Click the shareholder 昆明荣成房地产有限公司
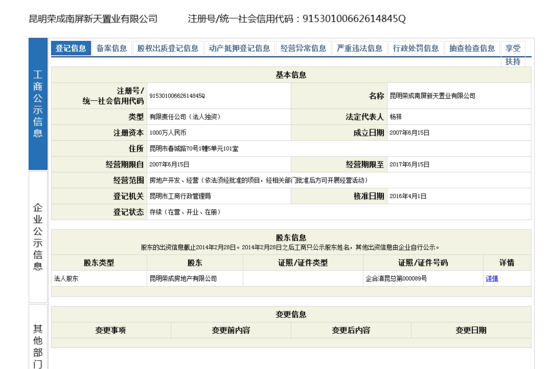550x369 pixels. coord(183,279)
